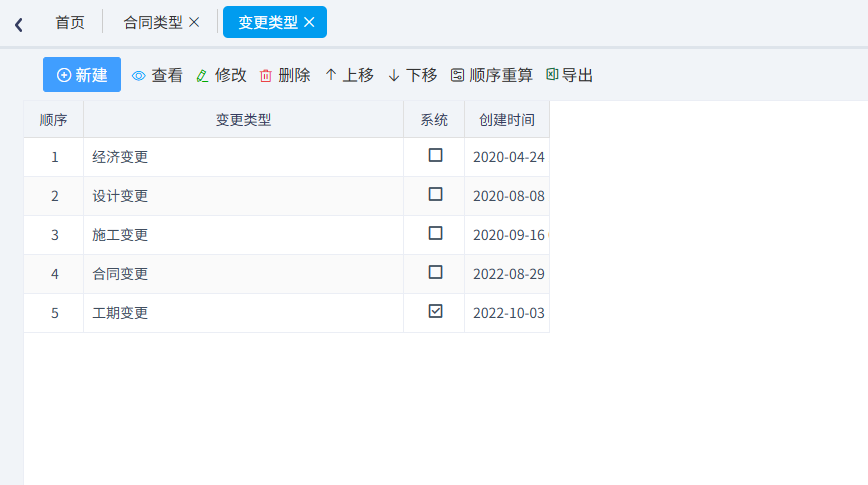Toggle the 系统 checkbox for 经济变更

pos(436,155)
